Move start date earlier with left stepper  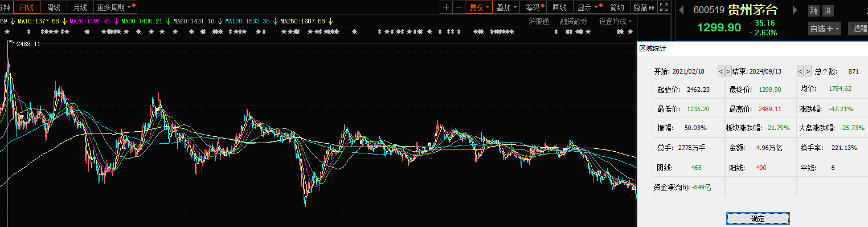(720, 71)
